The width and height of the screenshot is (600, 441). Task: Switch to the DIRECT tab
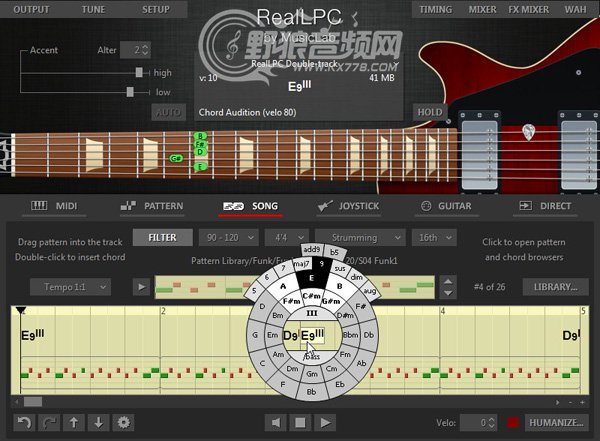coord(545,206)
